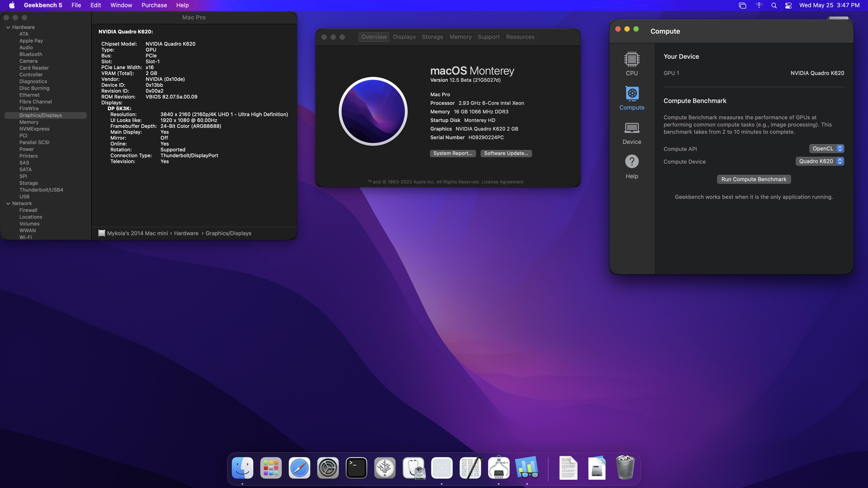Open the Trash in the Dock
The height and width of the screenshot is (488, 868).
pos(625,468)
